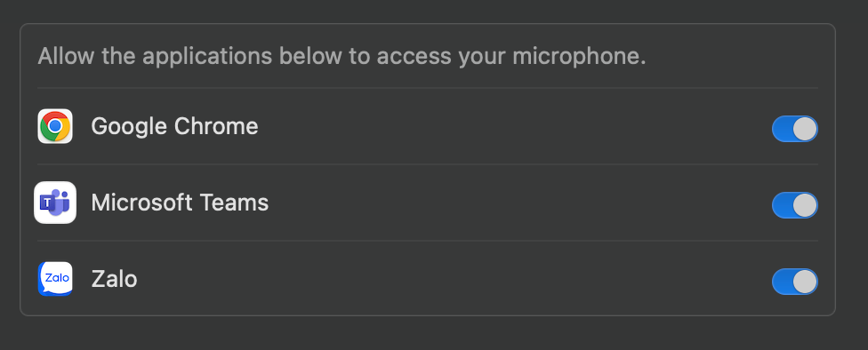Turn off Microsoft Teams microphone toggle
This screenshot has height=350, width=868.
click(794, 205)
